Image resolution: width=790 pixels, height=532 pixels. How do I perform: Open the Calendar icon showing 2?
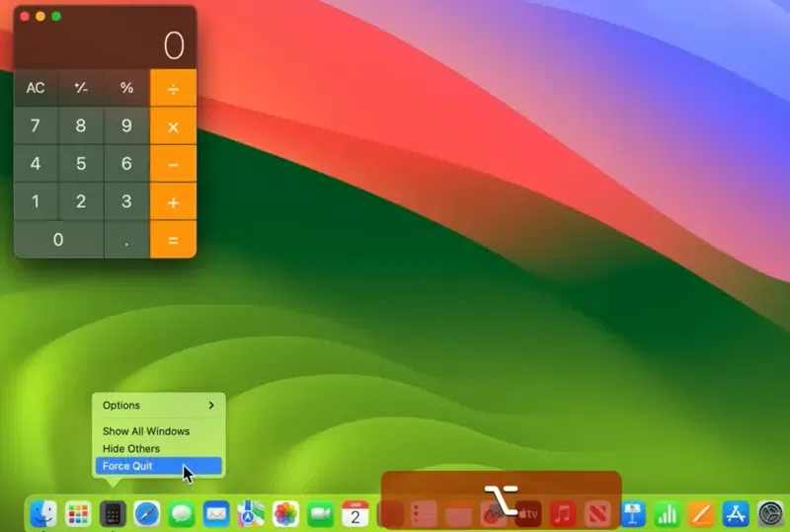click(355, 514)
